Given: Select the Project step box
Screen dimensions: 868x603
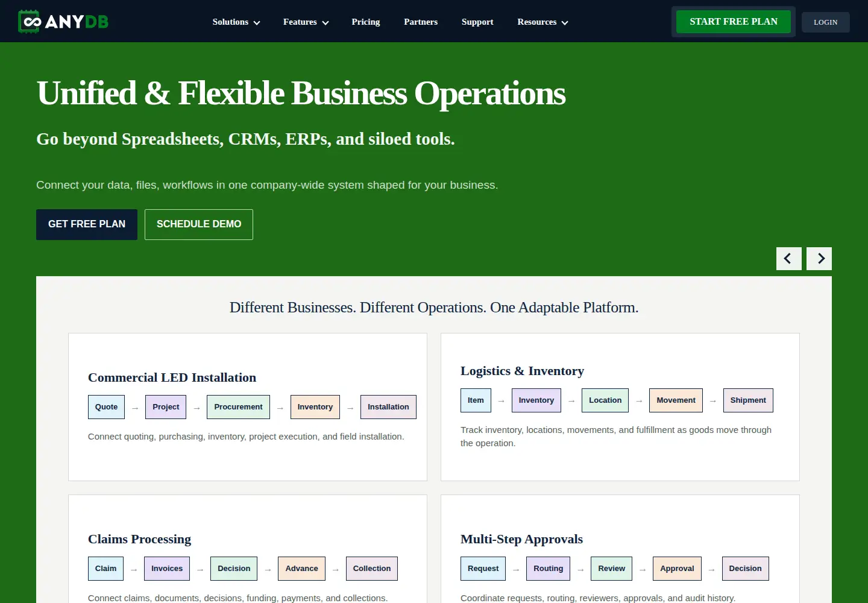Looking at the screenshot, I should 166,407.
